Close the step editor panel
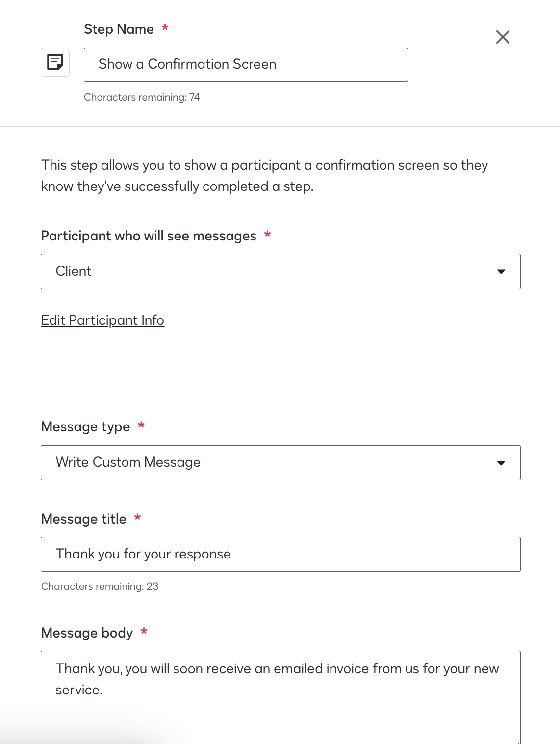The image size is (560, 744). pyautogui.click(x=503, y=37)
